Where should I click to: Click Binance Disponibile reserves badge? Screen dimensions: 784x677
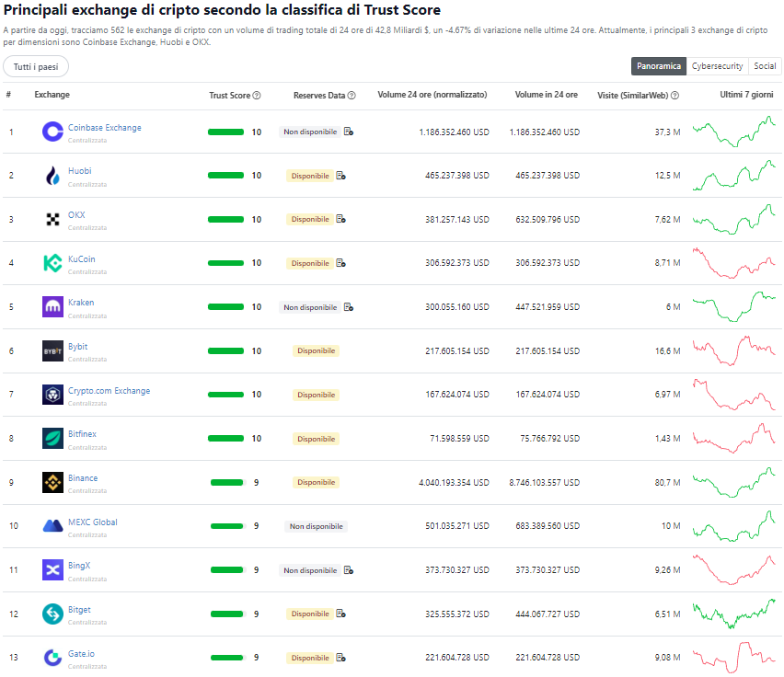coord(316,482)
